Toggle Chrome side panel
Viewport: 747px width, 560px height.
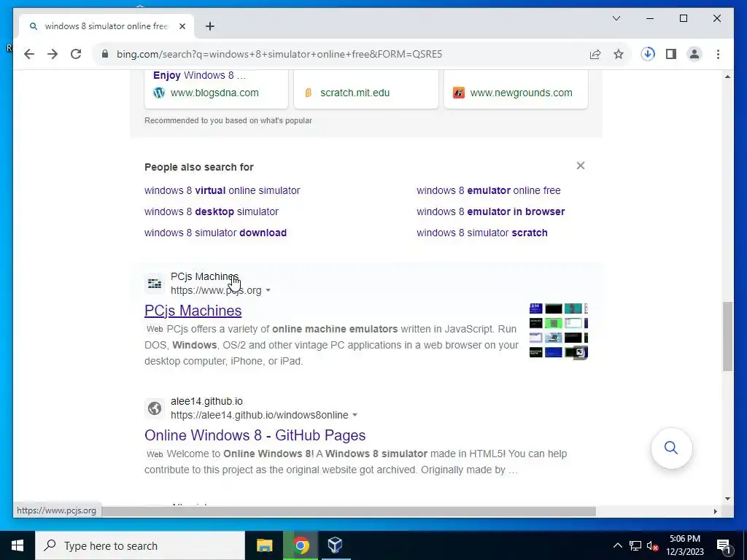coord(671,54)
